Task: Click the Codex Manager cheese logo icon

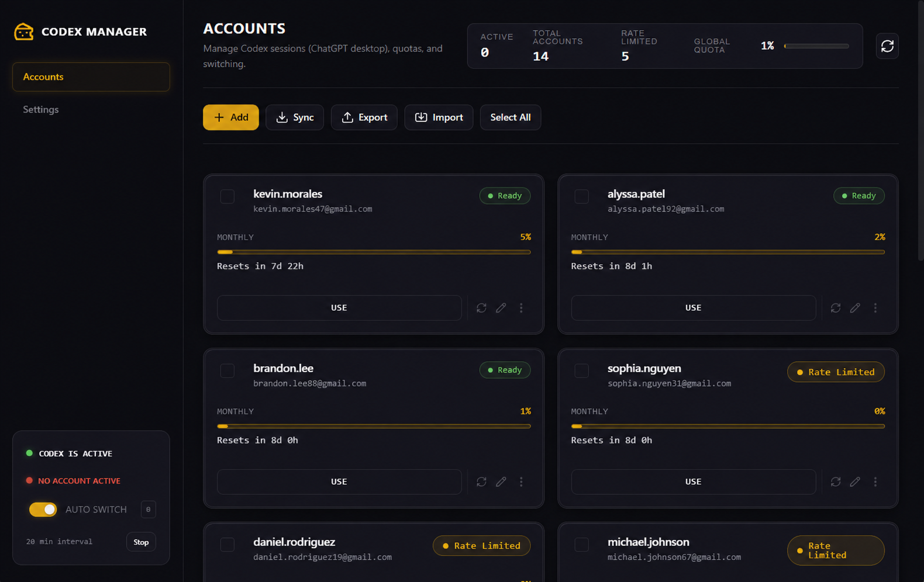Action: 24,32
